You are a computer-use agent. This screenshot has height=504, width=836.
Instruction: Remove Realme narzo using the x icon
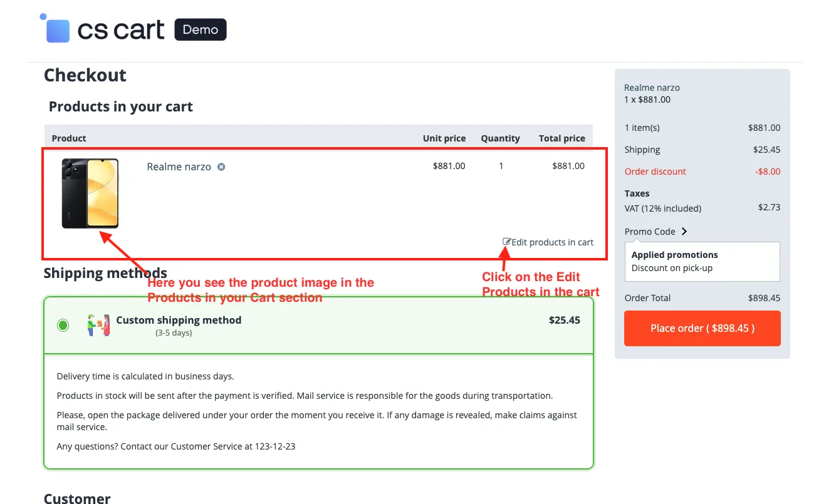pyautogui.click(x=221, y=167)
